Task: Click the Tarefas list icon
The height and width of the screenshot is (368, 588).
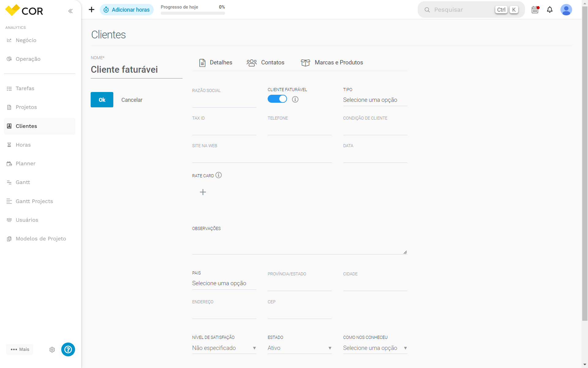Action: pyautogui.click(x=9, y=89)
